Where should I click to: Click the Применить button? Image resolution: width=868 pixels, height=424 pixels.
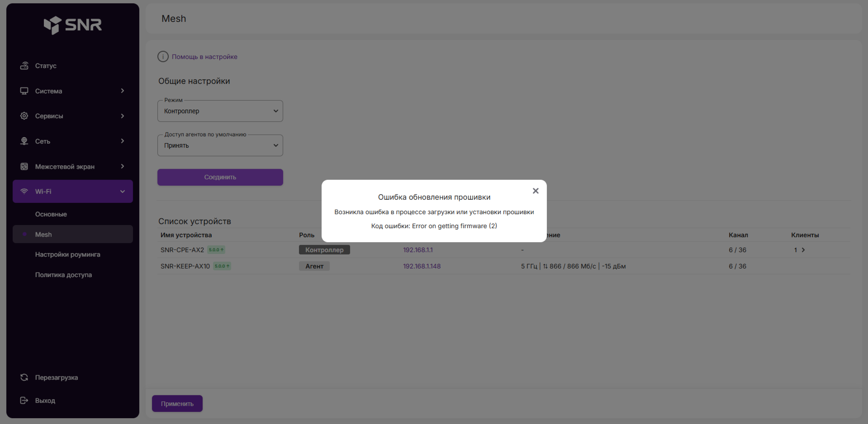click(177, 403)
